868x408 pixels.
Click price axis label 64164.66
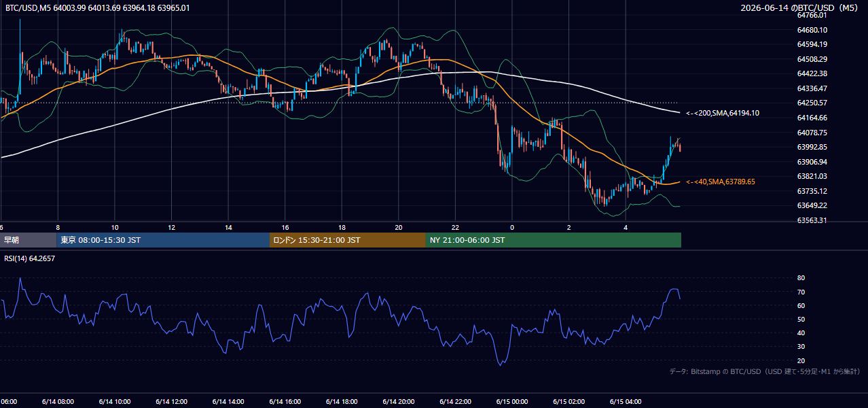pos(812,118)
